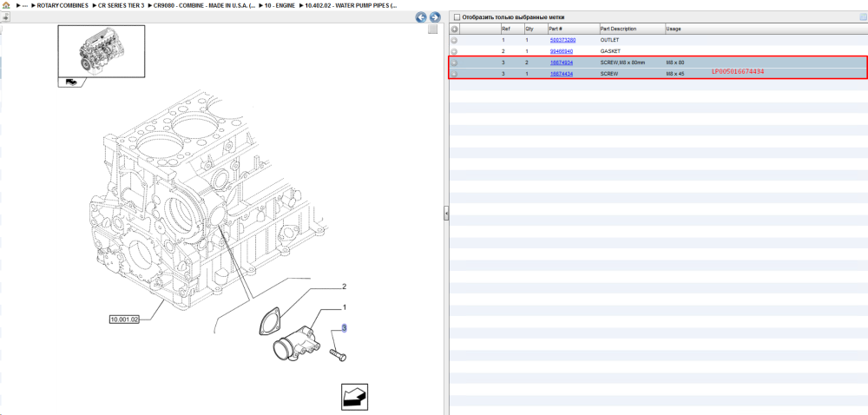Expand the collapsed breadcrumb ellipsis
The height and width of the screenshot is (415, 868).
click(x=25, y=5)
